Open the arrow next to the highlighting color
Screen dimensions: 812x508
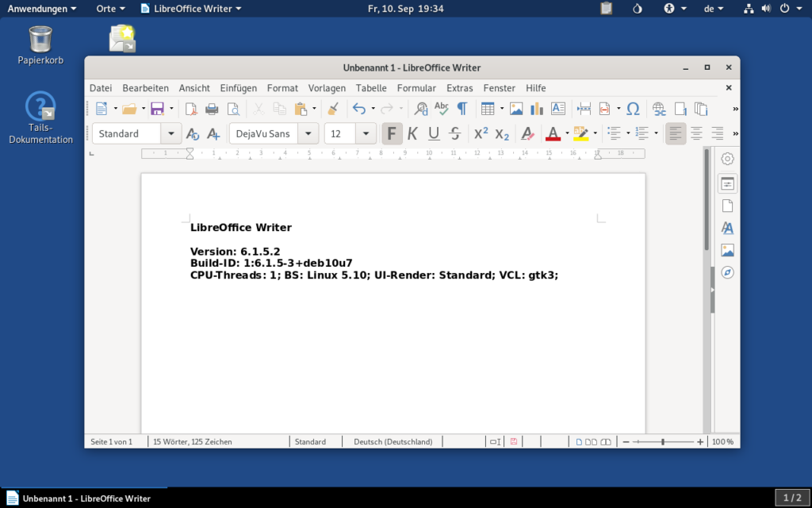[x=595, y=133]
